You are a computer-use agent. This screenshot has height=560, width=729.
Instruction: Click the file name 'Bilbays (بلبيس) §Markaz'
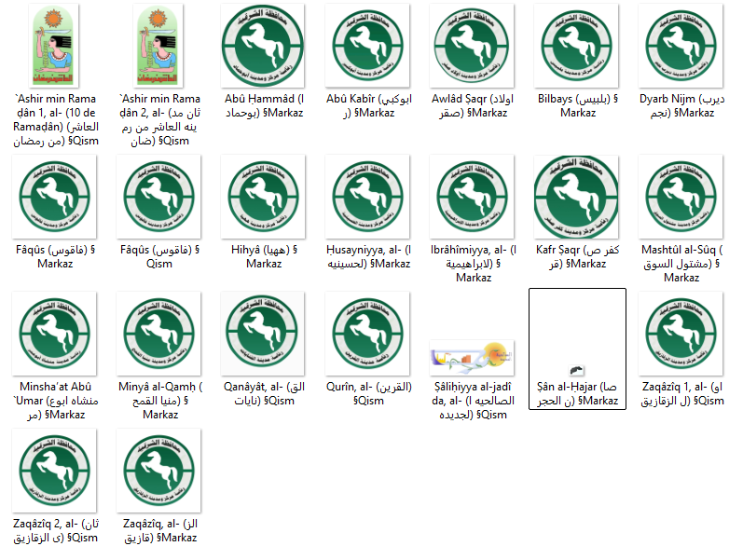pos(578,105)
